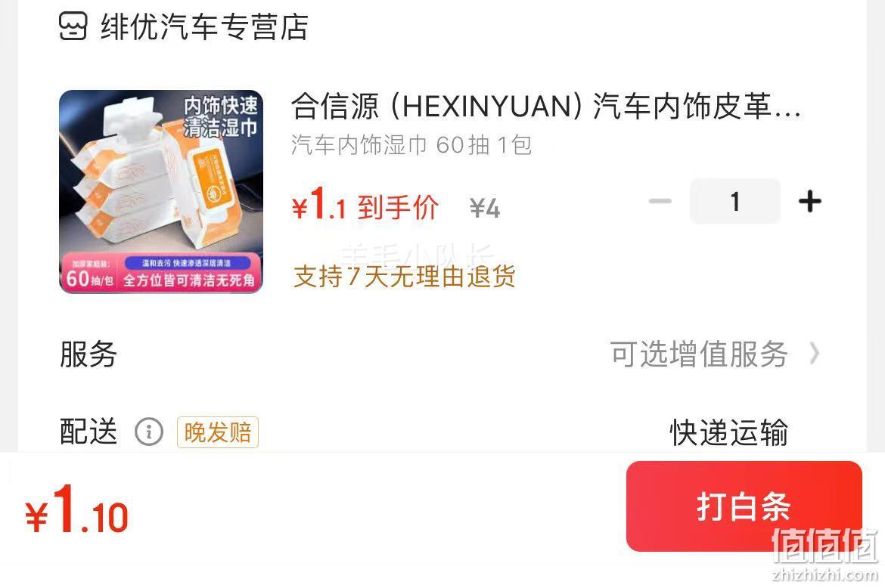This screenshot has width=885, height=588.
Task: Tap the crossed-out ¥4 original price
Action: 485,209
